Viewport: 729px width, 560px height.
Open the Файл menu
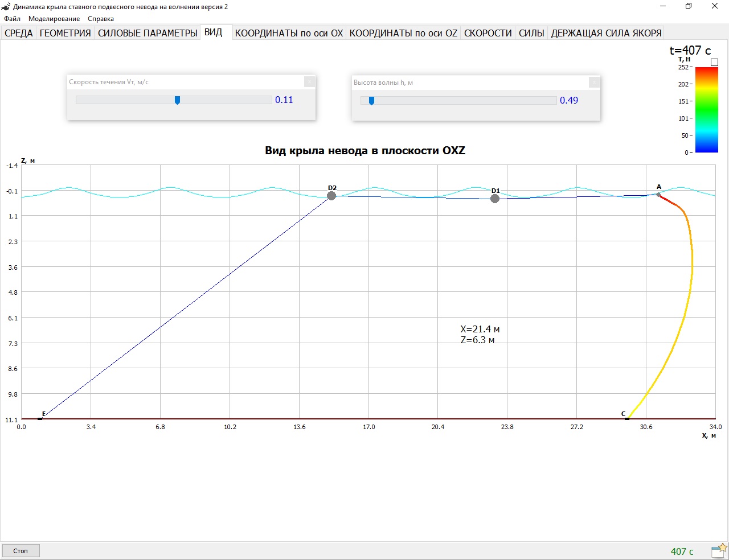pos(12,19)
